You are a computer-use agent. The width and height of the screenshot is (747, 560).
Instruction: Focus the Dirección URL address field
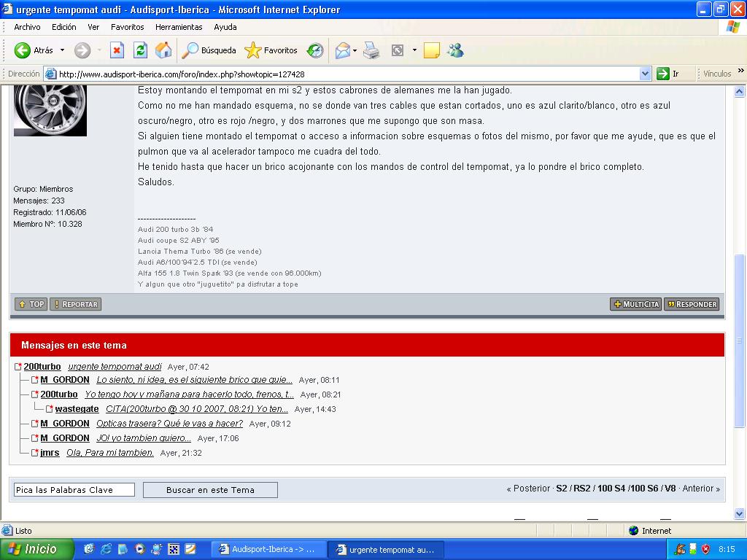(x=348, y=74)
